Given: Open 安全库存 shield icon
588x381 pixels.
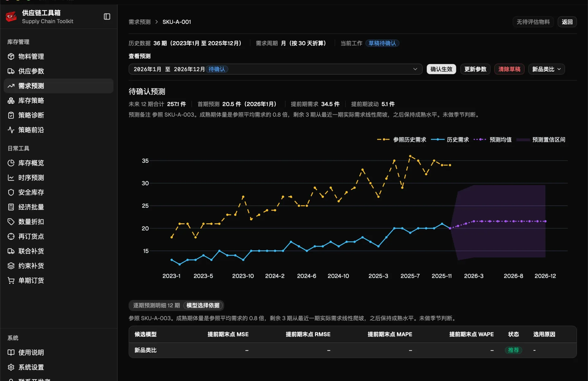Looking at the screenshot, I should (x=11, y=192).
